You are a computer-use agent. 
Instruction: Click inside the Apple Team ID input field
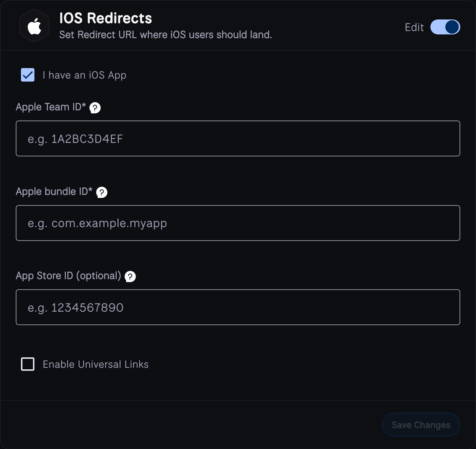(238, 138)
